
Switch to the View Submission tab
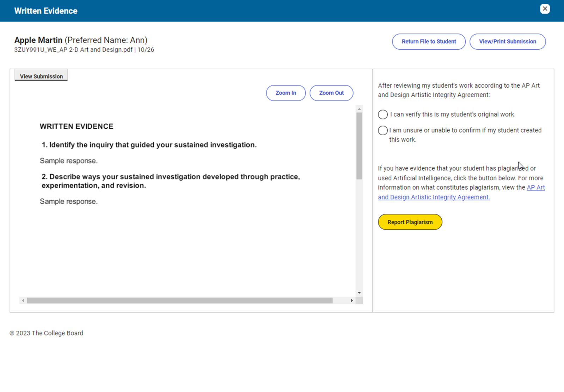41,76
